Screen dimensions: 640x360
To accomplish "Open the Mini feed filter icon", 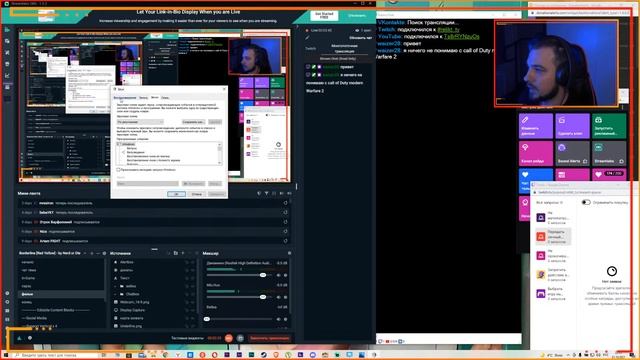I will pyautogui.click(x=266, y=193).
